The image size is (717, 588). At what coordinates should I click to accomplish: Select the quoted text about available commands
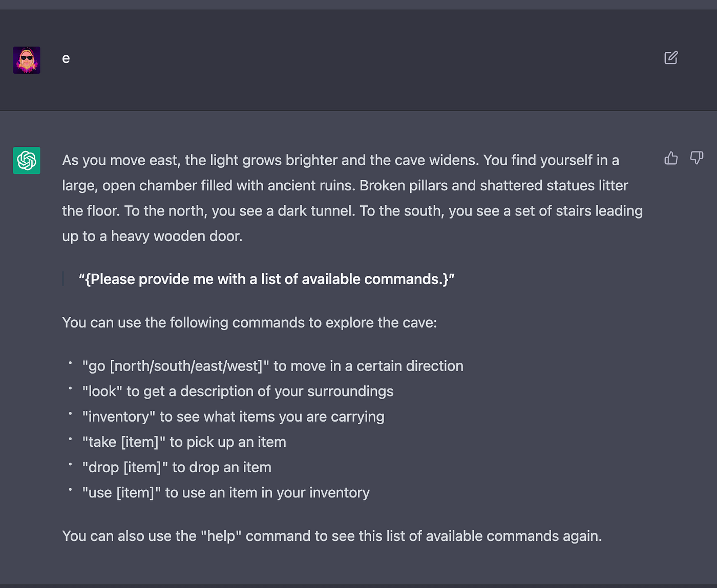click(266, 279)
